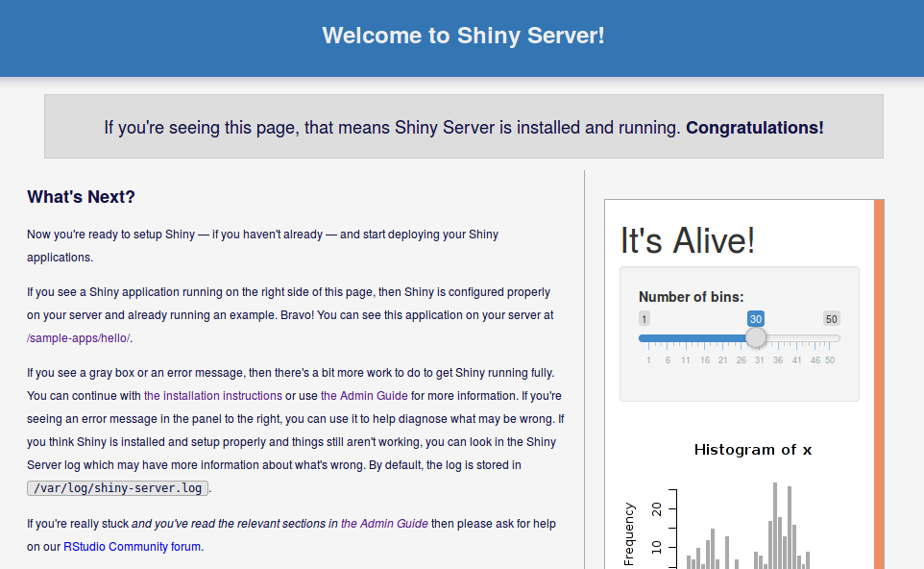Click the Welcome to Shiny Server! heading

463,36
